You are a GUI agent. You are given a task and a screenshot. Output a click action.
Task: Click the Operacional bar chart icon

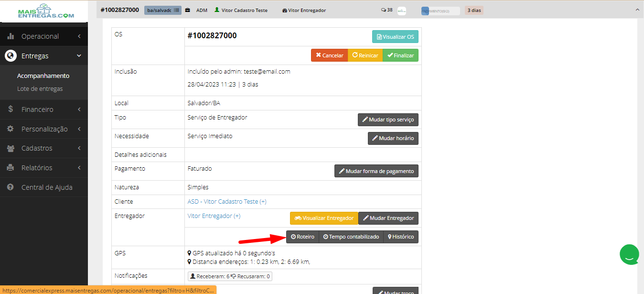11,36
